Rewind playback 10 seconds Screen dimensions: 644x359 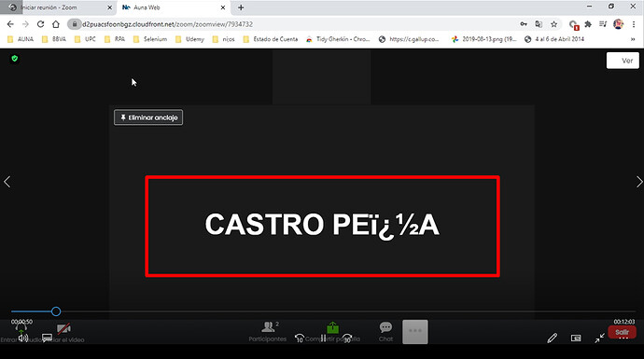pos(300,338)
